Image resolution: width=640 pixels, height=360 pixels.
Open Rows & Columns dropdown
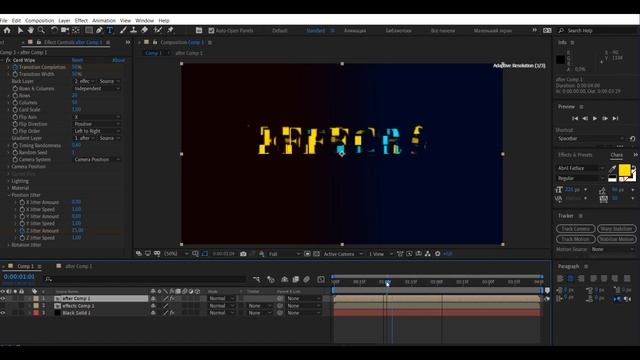click(97, 89)
